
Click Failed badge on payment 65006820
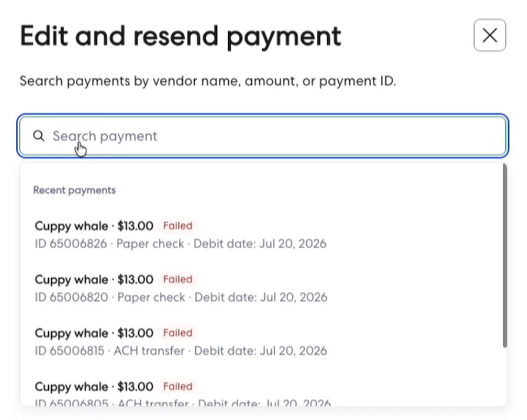[178, 279]
